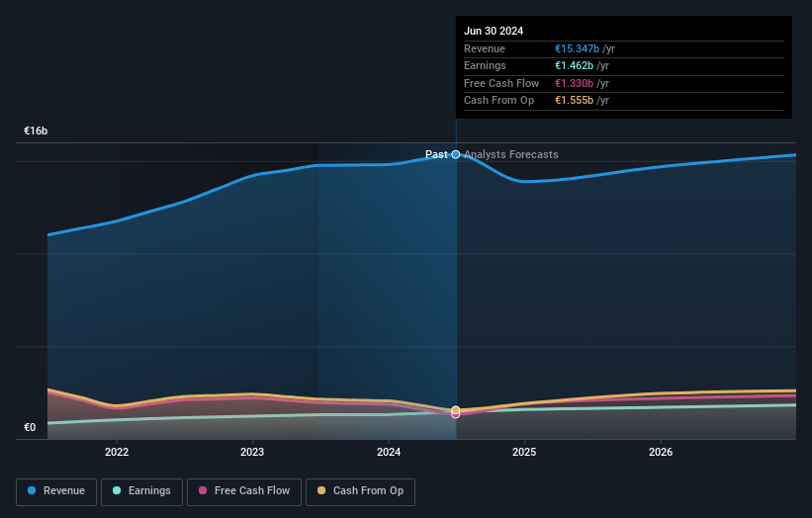Click the blue Revenue legend dot
Screen dimensions: 812x518
32,490
